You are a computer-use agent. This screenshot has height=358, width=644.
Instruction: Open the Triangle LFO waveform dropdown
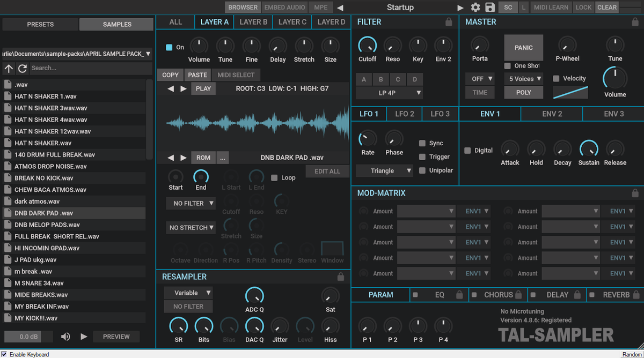(384, 170)
